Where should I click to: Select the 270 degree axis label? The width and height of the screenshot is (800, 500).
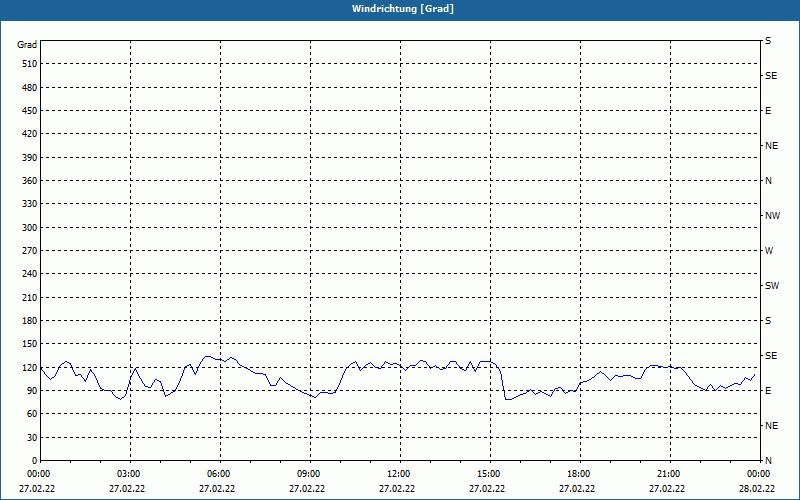(30, 251)
